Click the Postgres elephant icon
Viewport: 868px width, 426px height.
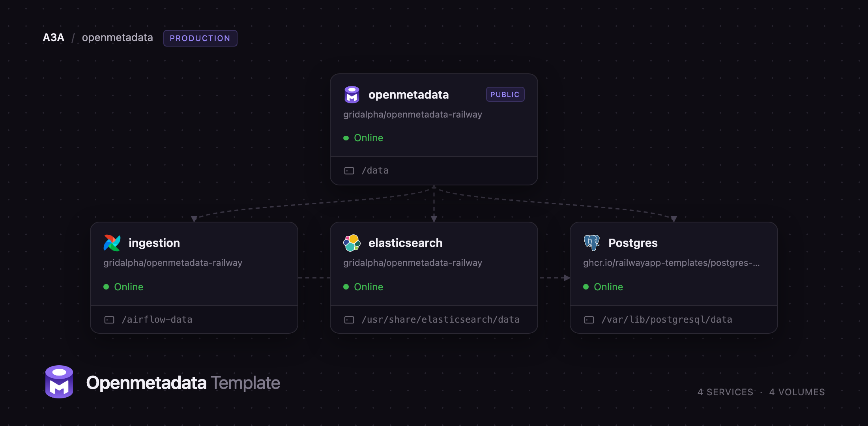(591, 243)
